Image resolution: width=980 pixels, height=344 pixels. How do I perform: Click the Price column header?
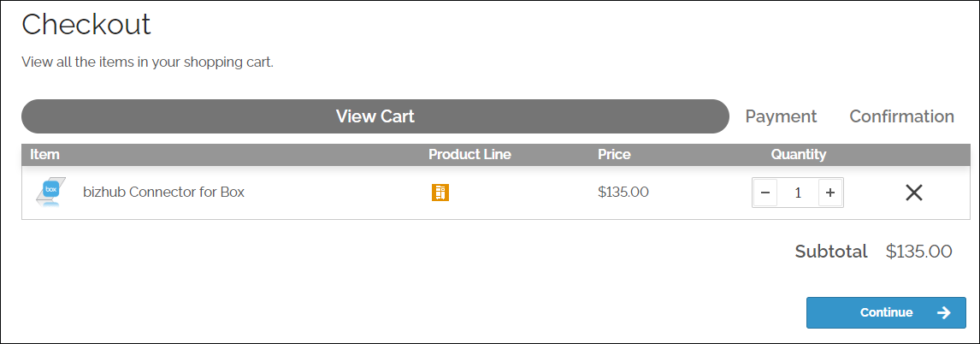click(x=614, y=155)
